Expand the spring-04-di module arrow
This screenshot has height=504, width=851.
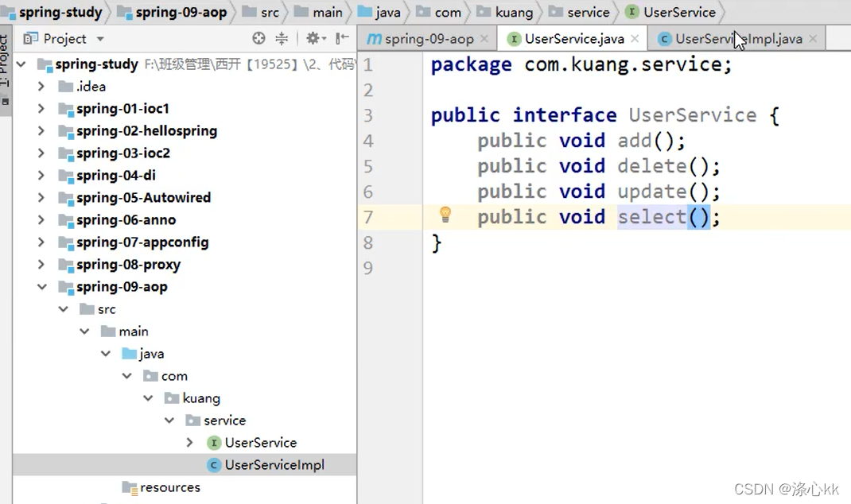pos(41,175)
